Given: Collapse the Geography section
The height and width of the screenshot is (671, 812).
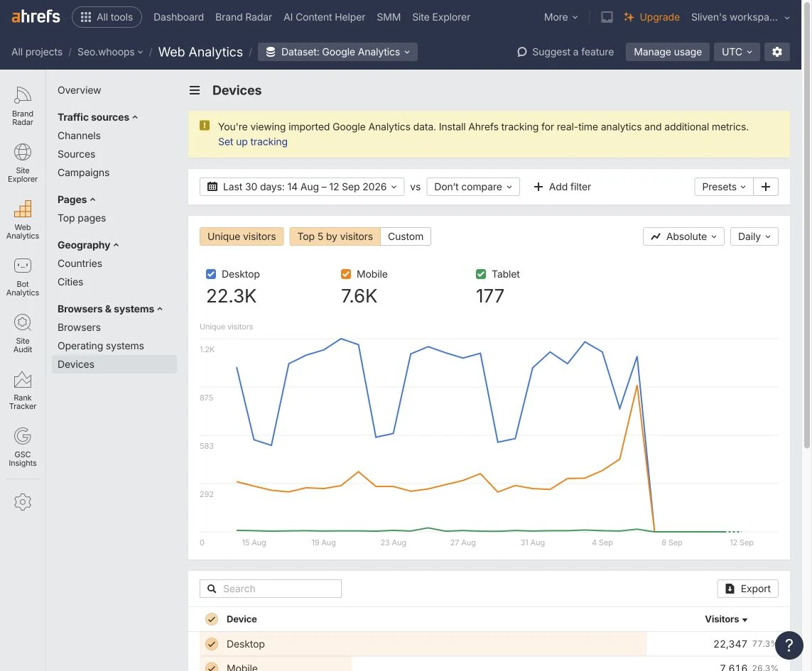Looking at the screenshot, I should (88, 245).
